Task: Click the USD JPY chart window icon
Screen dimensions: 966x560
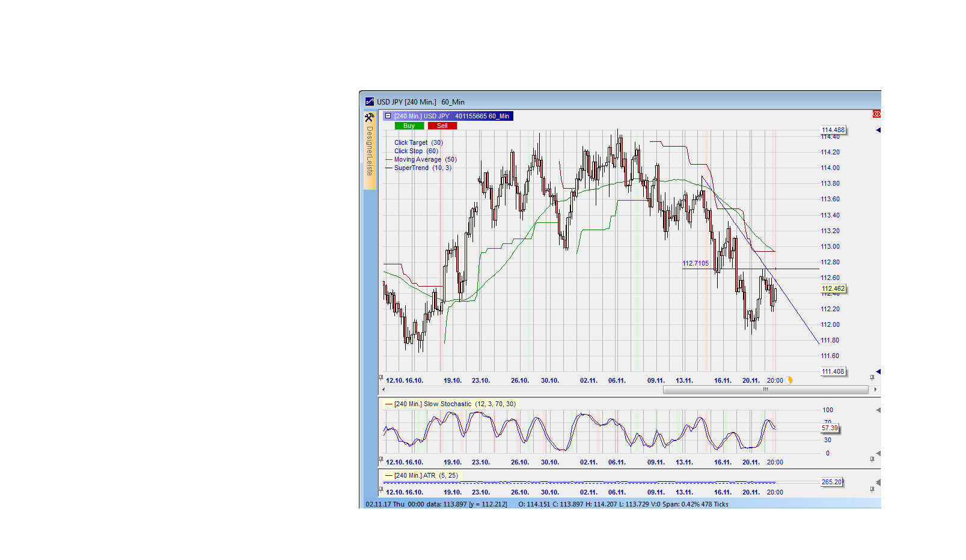Action: point(370,102)
